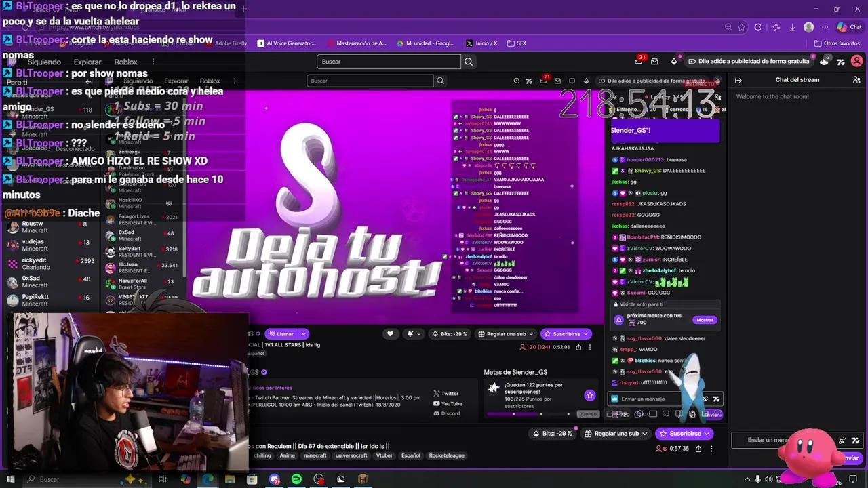Viewport: 868px width, 488px height.
Task: Open the 'AI Voice Generator' bookmark
Action: click(287, 43)
